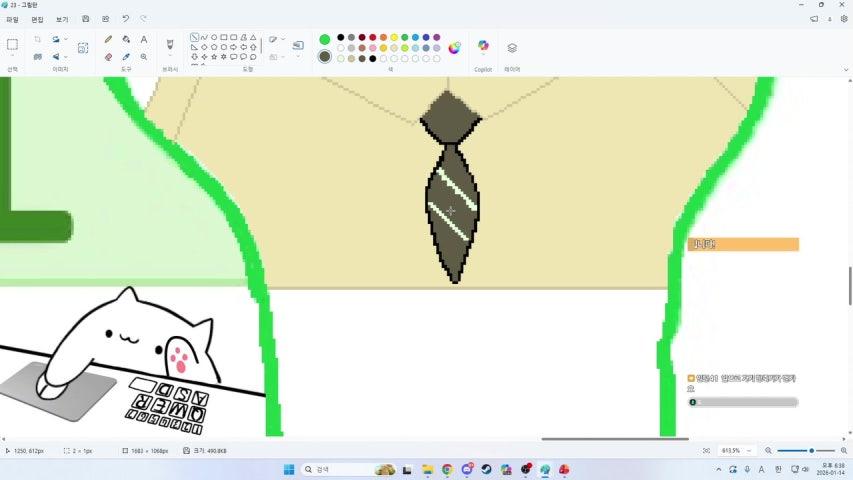Open the 파일 (File) menu
The width and height of the screenshot is (853, 480).
(12, 20)
